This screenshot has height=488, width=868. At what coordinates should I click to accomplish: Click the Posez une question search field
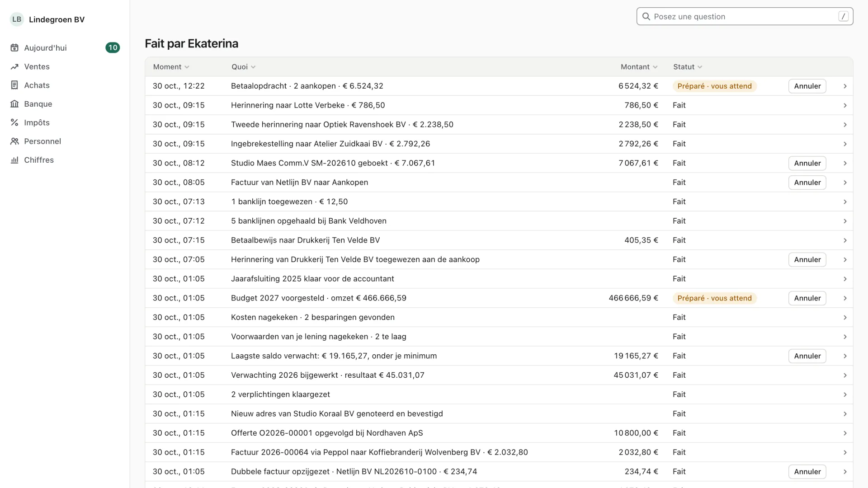[x=745, y=17]
